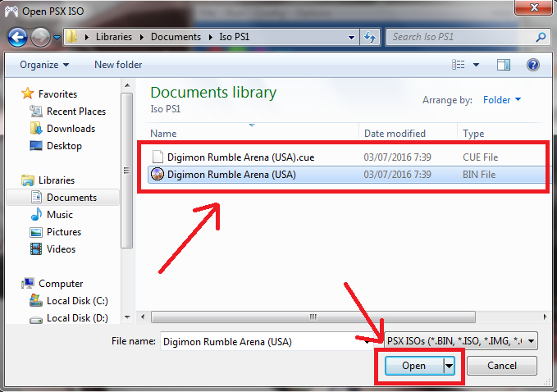Select Libraries in the navigation pane
The width and height of the screenshot is (557, 392).
click(57, 180)
